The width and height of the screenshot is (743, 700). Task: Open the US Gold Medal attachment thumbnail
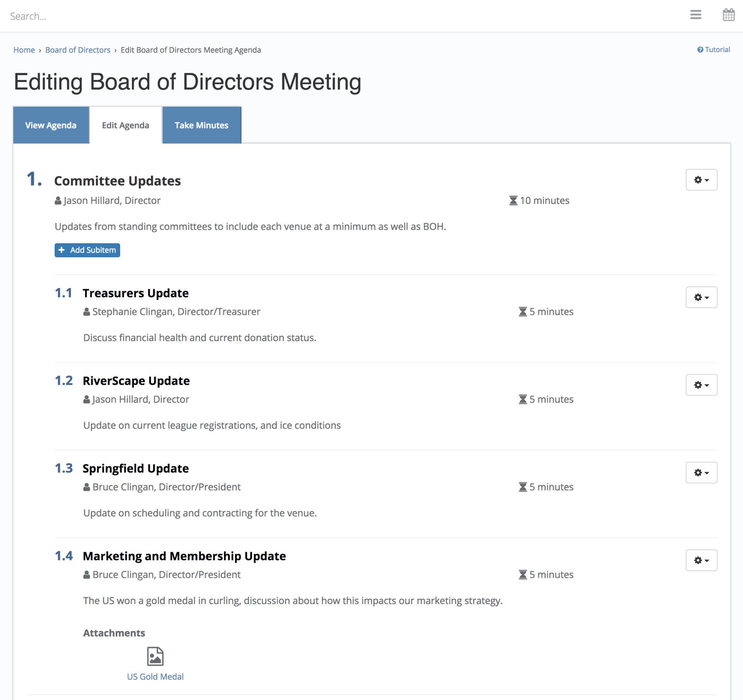(155, 656)
